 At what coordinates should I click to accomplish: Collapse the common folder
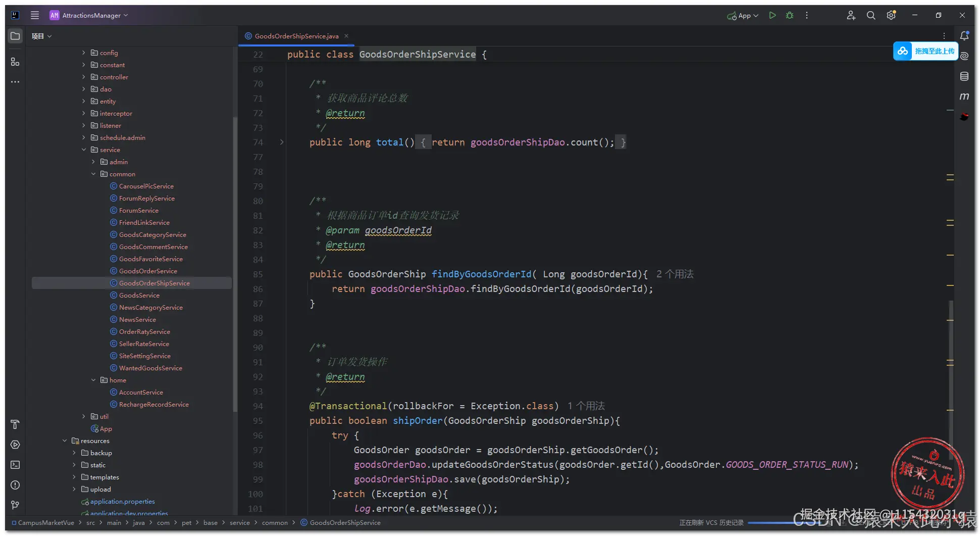pos(93,174)
